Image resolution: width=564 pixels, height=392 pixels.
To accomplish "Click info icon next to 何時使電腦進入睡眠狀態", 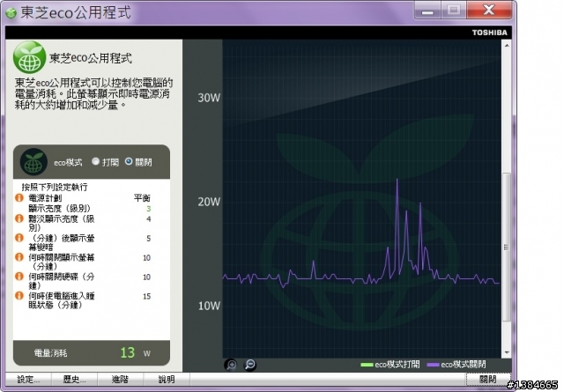I will pos(19,296).
